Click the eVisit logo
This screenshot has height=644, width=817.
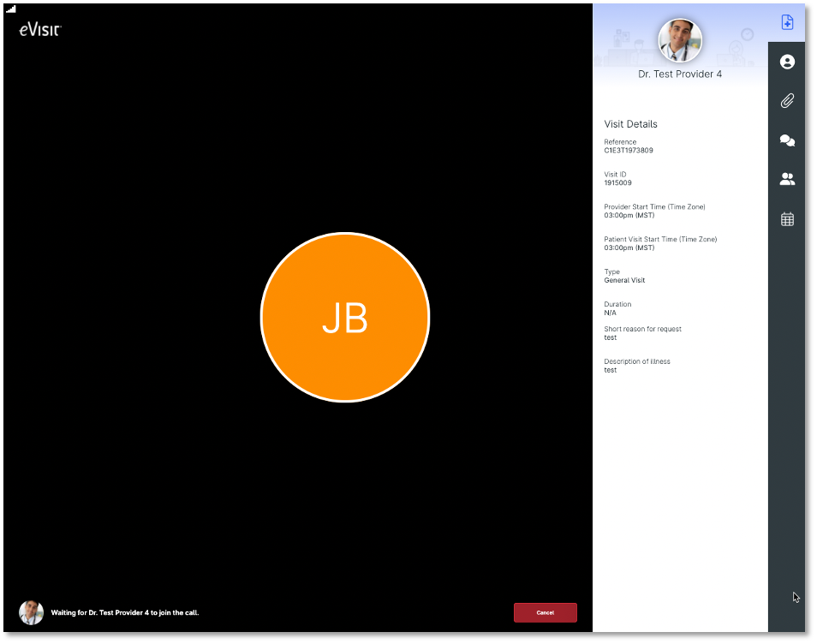tap(40, 30)
